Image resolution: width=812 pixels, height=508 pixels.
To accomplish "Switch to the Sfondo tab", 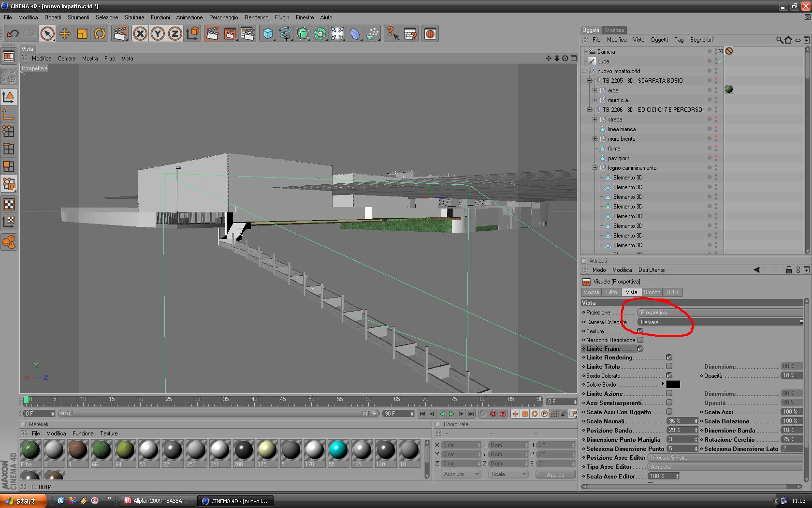I will tap(652, 292).
